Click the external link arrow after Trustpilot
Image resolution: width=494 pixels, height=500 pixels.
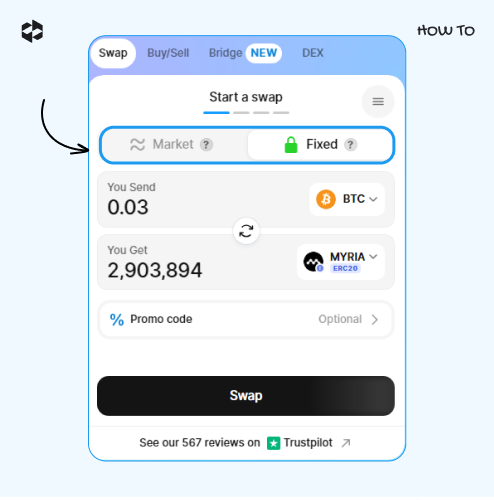click(x=346, y=443)
